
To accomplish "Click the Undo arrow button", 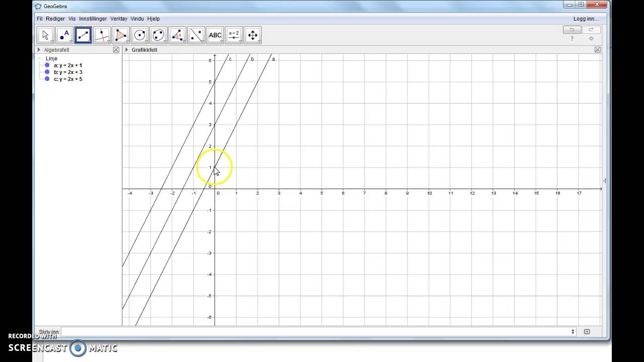I will 572,30.
